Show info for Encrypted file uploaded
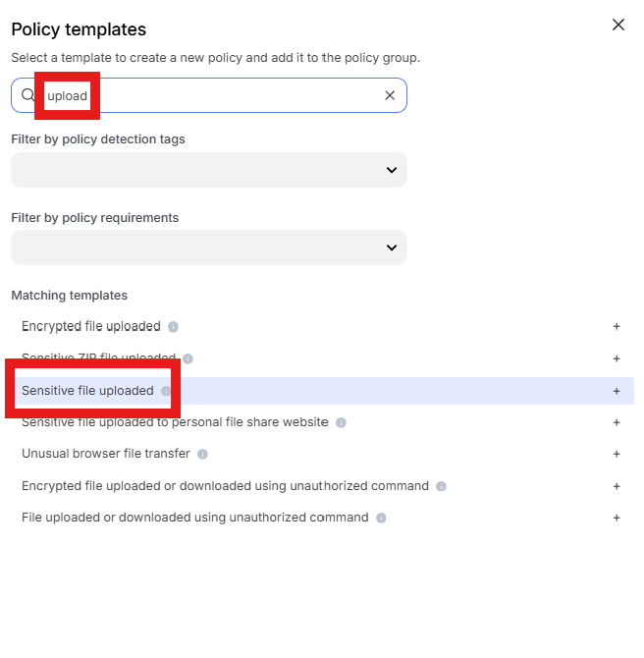The height and width of the screenshot is (658, 644). 173,326
